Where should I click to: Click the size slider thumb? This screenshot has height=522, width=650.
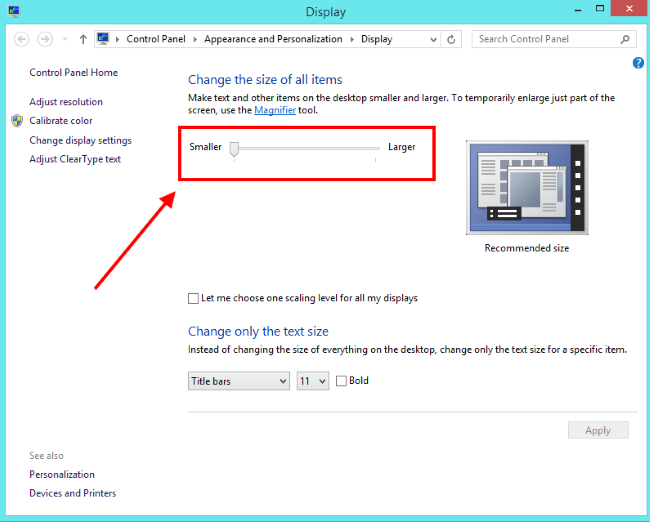[x=234, y=148]
